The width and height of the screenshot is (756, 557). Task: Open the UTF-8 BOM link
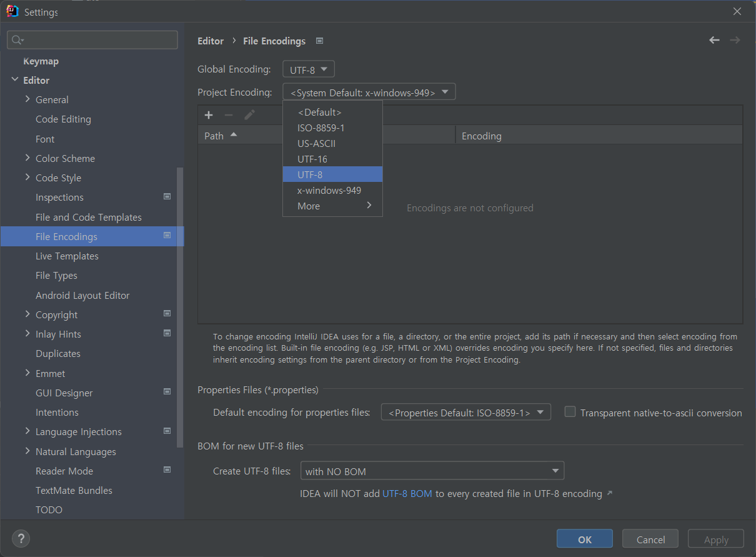coord(407,493)
